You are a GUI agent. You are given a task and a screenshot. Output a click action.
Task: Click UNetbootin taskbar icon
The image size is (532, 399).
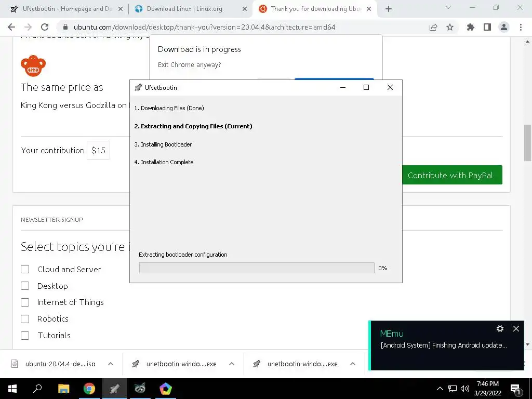pyautogui.click(x=115, y=389)
